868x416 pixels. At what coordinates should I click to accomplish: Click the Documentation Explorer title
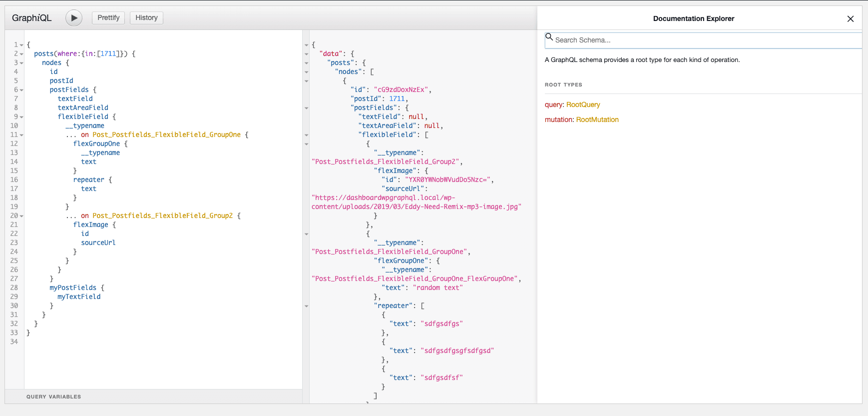(694, 18)
